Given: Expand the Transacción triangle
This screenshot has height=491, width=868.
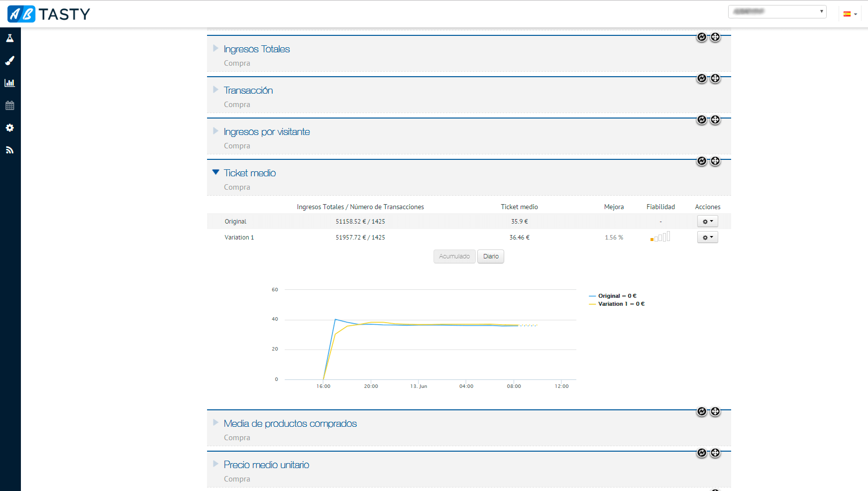Looking at the screenshot, I should pyautogui.click(x=216, y=90).
